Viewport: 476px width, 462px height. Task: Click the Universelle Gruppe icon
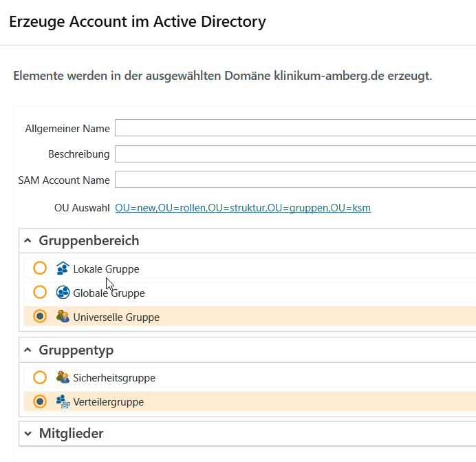[63, 317]
